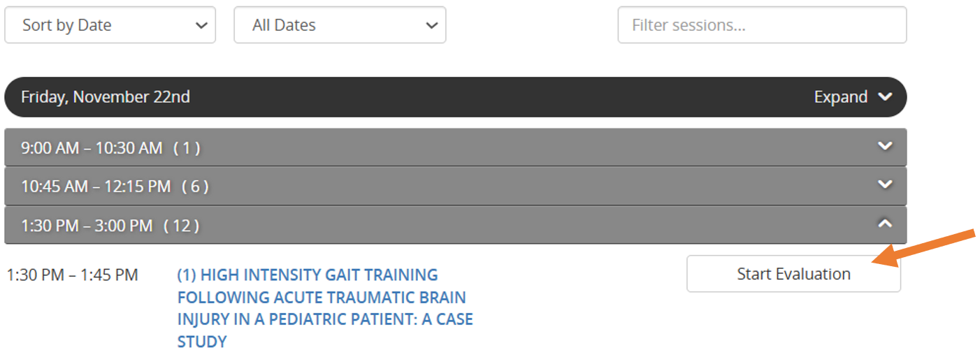
Task: Focus the Filter sessions search field
Action: (x=762, y=25)
